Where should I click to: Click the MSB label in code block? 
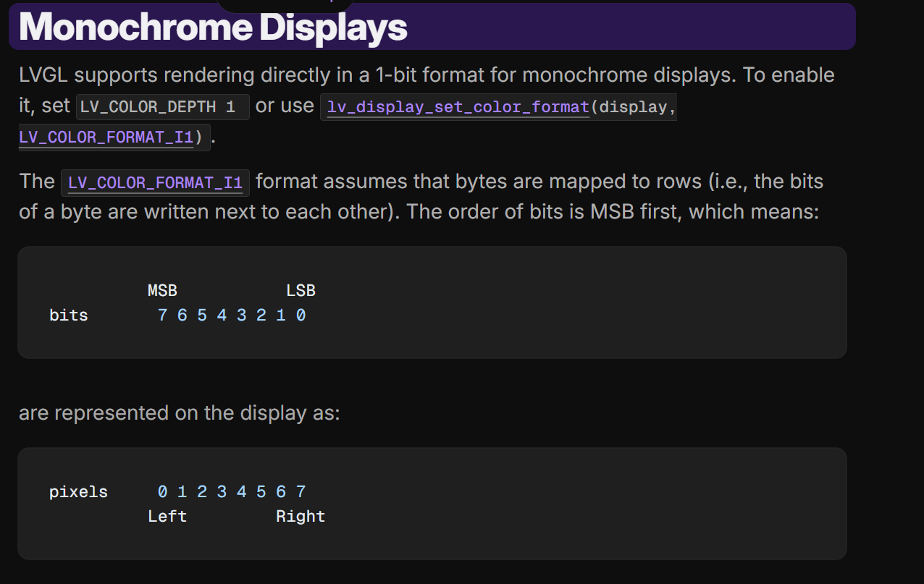[x=162, y=291]
